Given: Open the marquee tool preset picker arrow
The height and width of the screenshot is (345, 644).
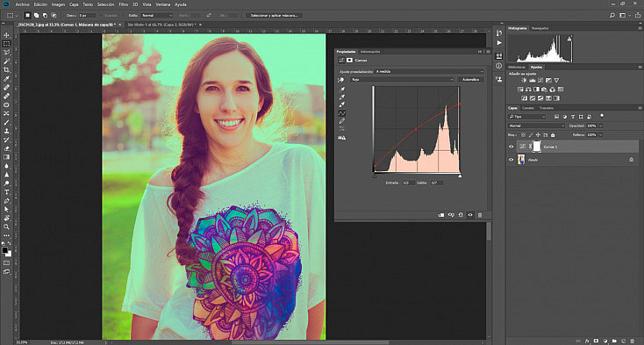Looking at the screenshot, I should (17, 15).
